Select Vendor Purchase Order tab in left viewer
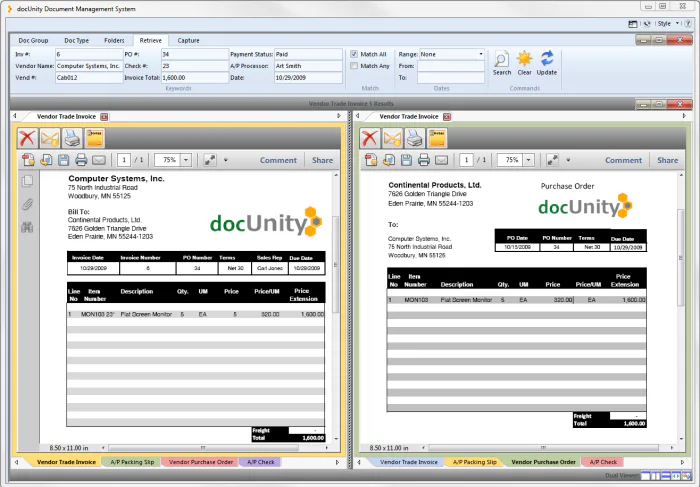The height and width of the screenshot is (487, 700). pyautogui.click(x=201, y=462)
